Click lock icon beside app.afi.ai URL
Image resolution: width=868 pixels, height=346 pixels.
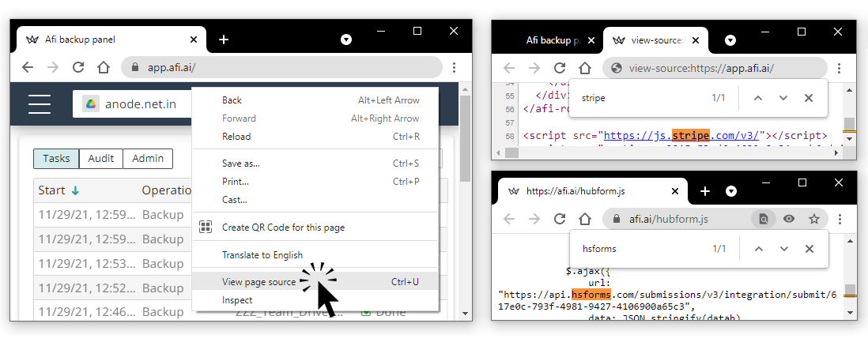134,67
